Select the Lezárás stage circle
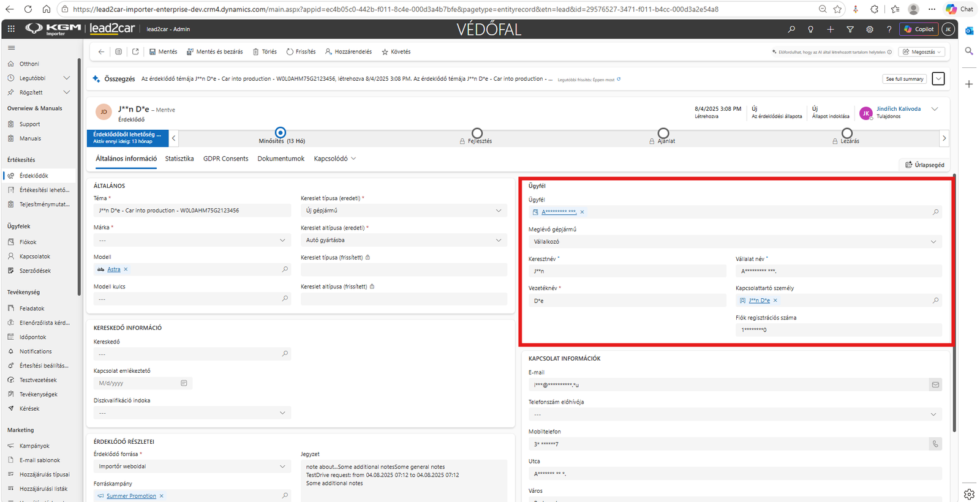The width and height of the screenshot is (980, 502). tap(847, 133)
